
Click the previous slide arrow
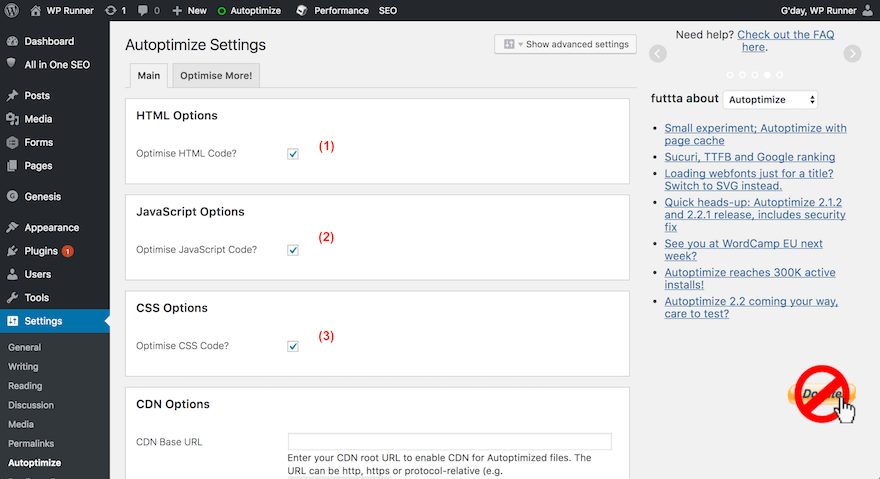click(658, 54)
